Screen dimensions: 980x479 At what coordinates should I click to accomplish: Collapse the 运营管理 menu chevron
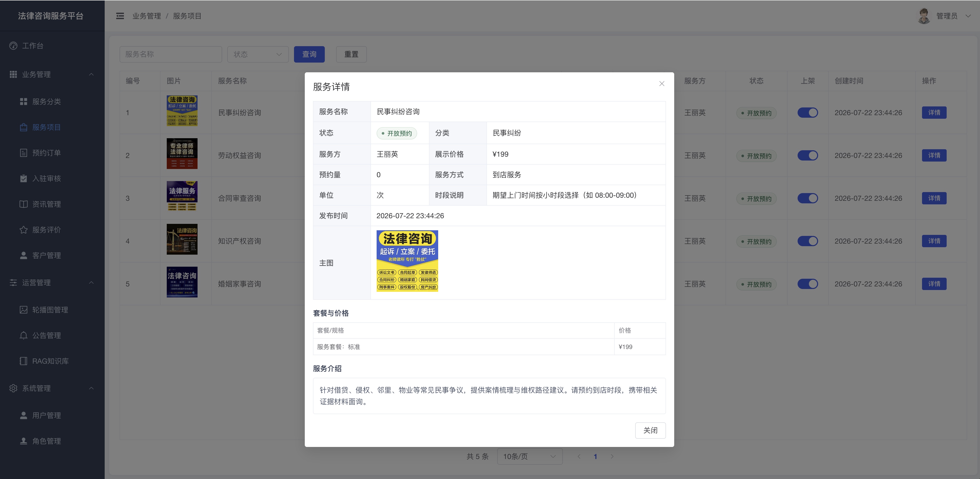91,283
